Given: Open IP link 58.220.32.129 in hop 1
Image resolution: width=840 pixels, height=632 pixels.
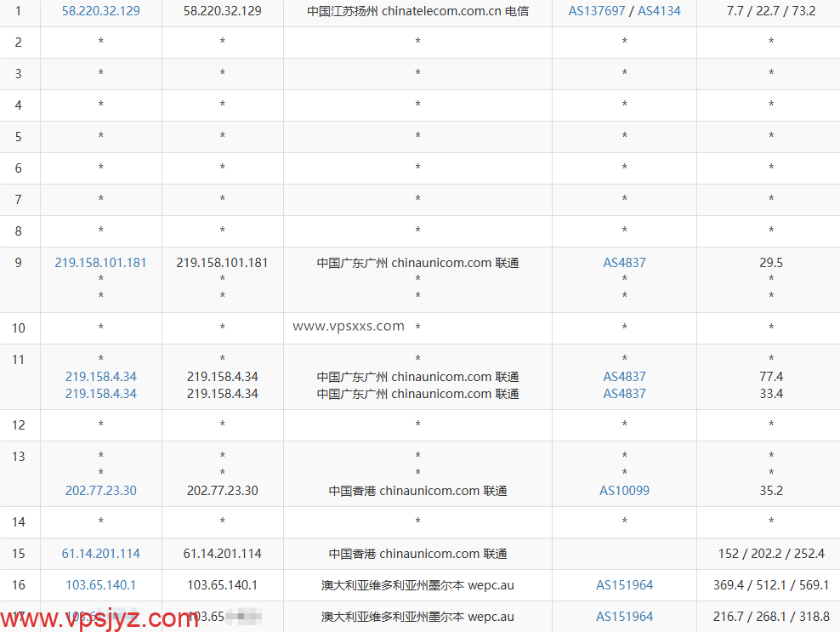Looking at the screenshot, I should (x=100, y=11).
